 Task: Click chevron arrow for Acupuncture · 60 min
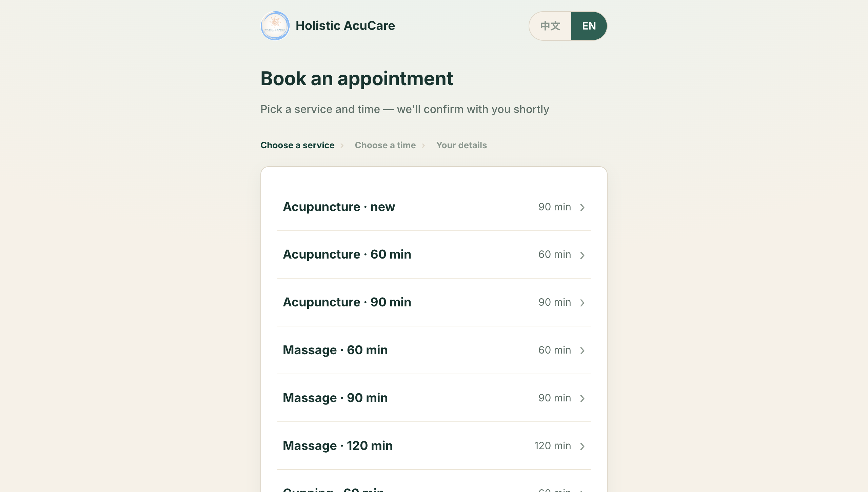pyautogui.click(x=582, y=255)
